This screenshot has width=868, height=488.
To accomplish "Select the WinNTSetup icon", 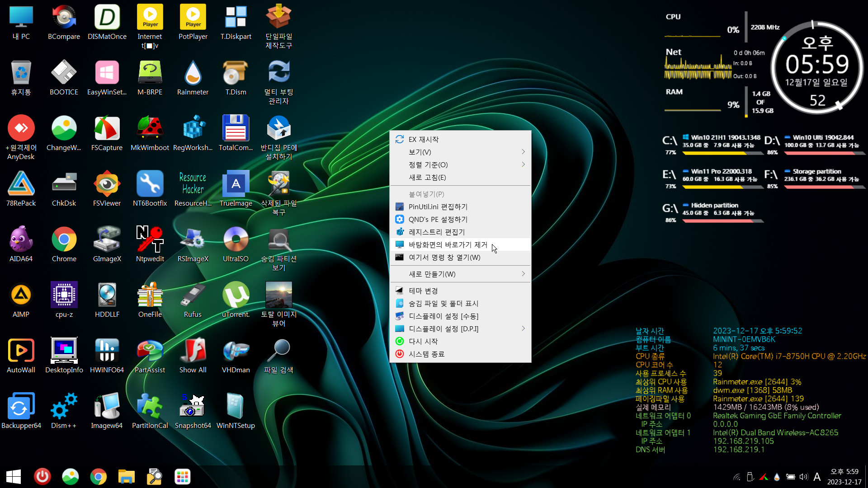I will coord(236,412).
